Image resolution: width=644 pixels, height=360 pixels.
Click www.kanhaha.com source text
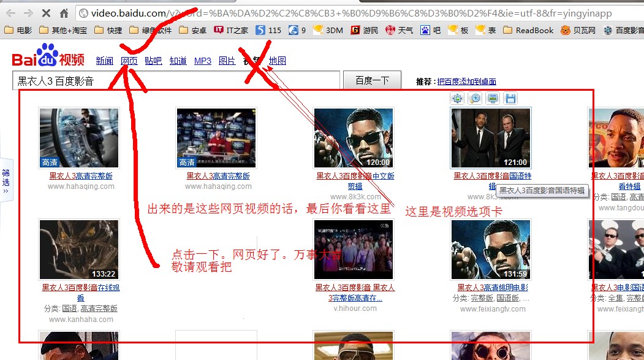(x=81, y=320)
